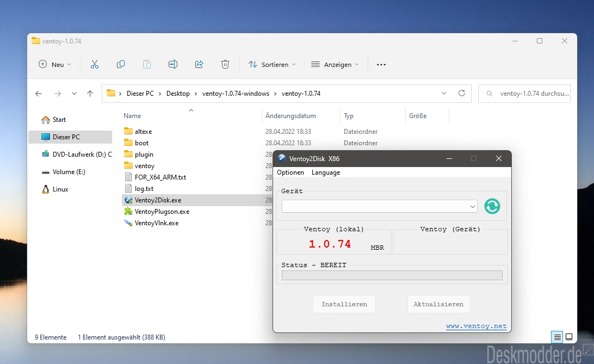Click the Share icon in Explorer toolbar
Image resolution: width=594 pixels, height=364 pixels.
tap(199, 64)
